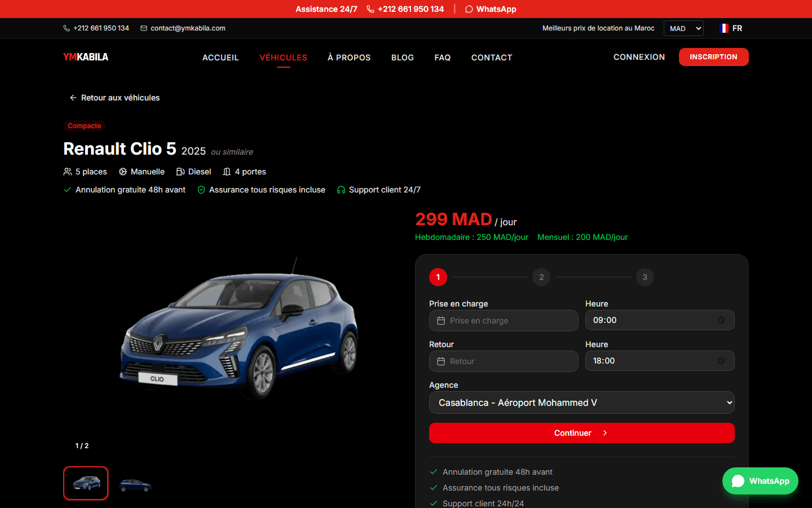Expand the Agence dropdown Casablanca - Aéroport Mohammed V
This screenshot has height=508, width=812.
582,402
